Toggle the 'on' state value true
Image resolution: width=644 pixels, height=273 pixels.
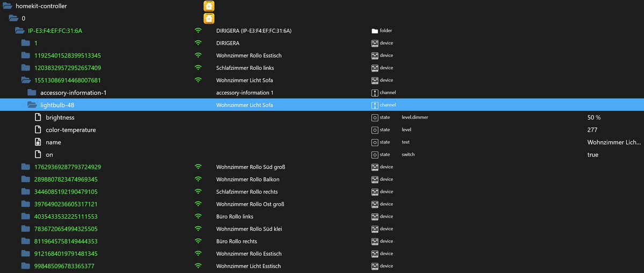(x=592, y=155)
